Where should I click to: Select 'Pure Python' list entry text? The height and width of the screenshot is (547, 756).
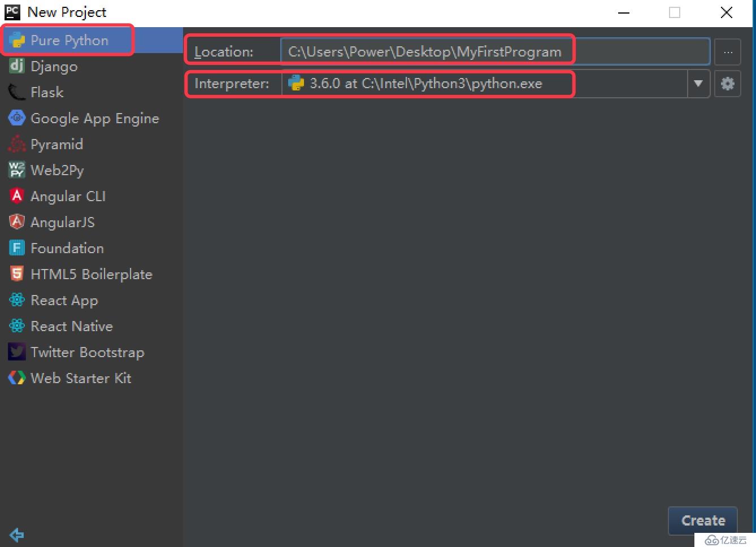pos(69,41)
